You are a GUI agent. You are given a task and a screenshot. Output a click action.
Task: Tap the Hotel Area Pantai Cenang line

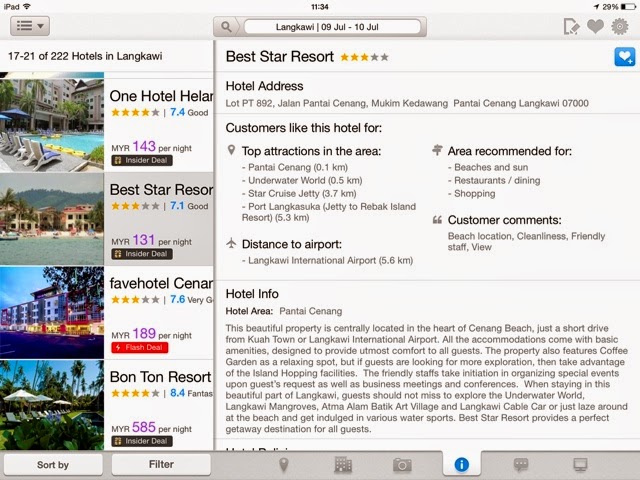(284, 311)
